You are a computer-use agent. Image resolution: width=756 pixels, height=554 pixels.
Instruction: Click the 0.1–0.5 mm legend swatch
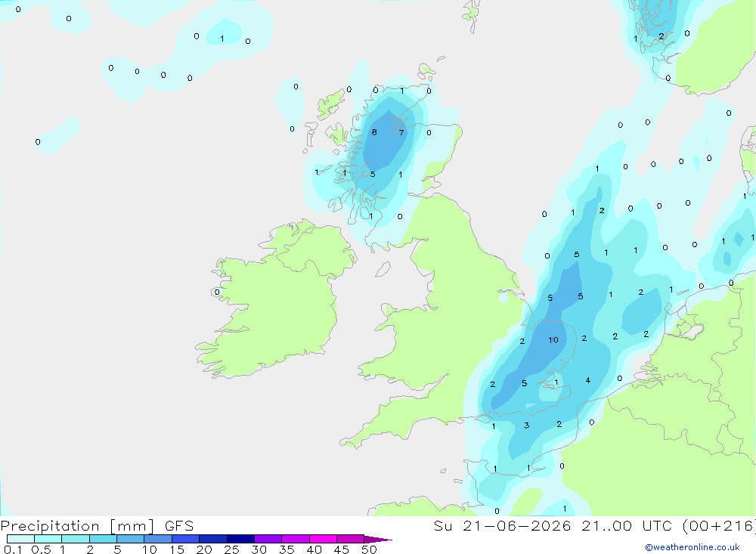click(x=20, y=539)
